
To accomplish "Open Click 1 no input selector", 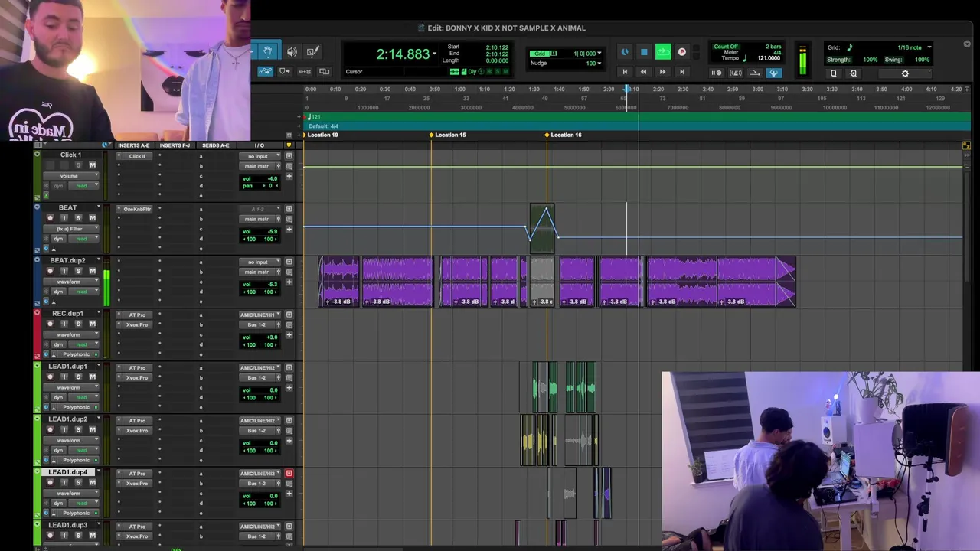I will [261, 156].
